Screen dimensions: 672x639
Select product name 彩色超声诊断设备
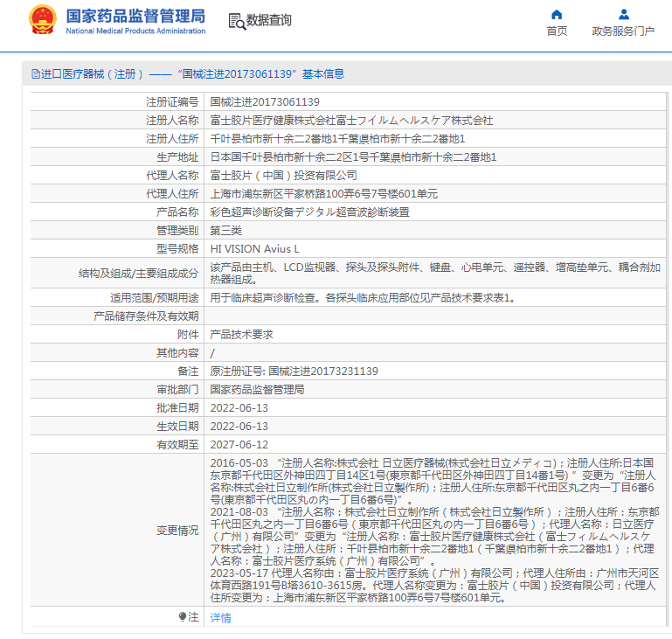tap(310, 212)
